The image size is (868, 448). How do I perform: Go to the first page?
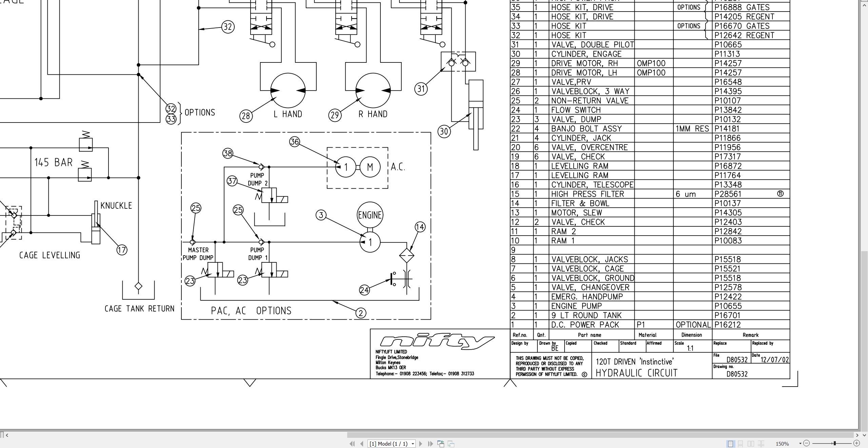pyautogui.click(x=352, y=444)
